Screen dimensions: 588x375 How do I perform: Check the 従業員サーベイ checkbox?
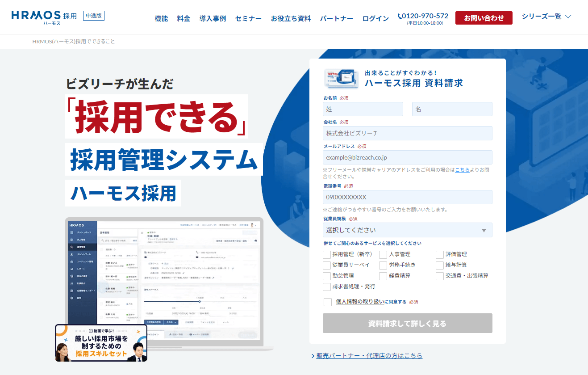(327, 265)
